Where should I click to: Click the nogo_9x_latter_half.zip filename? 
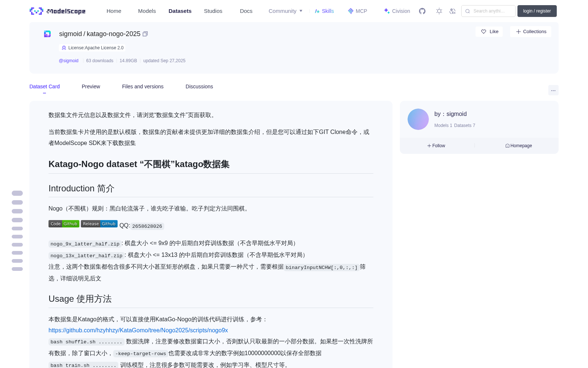[85, 244]
